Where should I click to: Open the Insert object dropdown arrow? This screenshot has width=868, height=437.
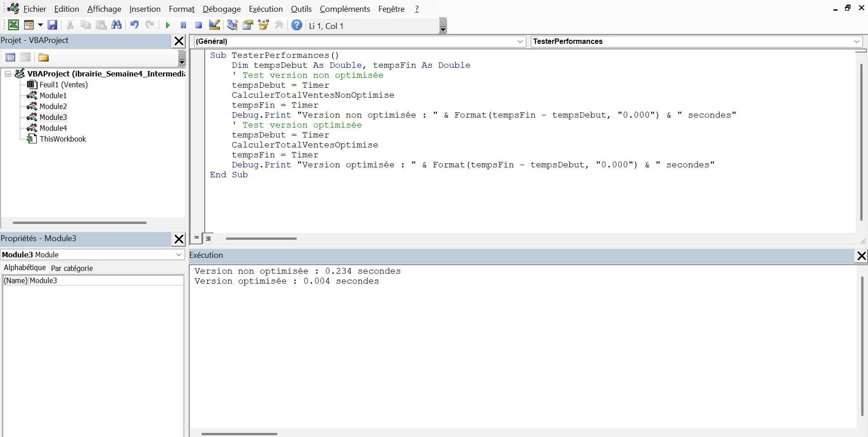[x=40, y=25]
